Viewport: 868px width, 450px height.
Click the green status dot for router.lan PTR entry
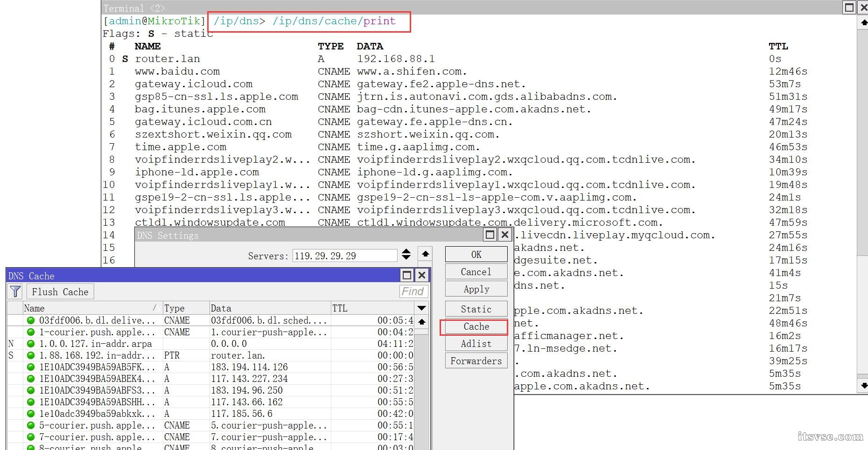coord(31,355)
